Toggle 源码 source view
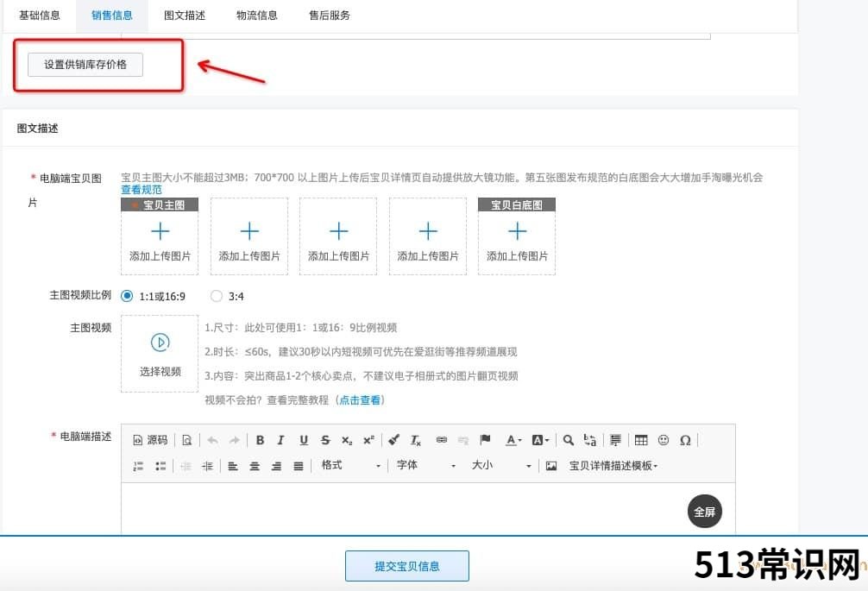Image resolution: width=868 pixels, height=591 pixels. pos(150,440)
